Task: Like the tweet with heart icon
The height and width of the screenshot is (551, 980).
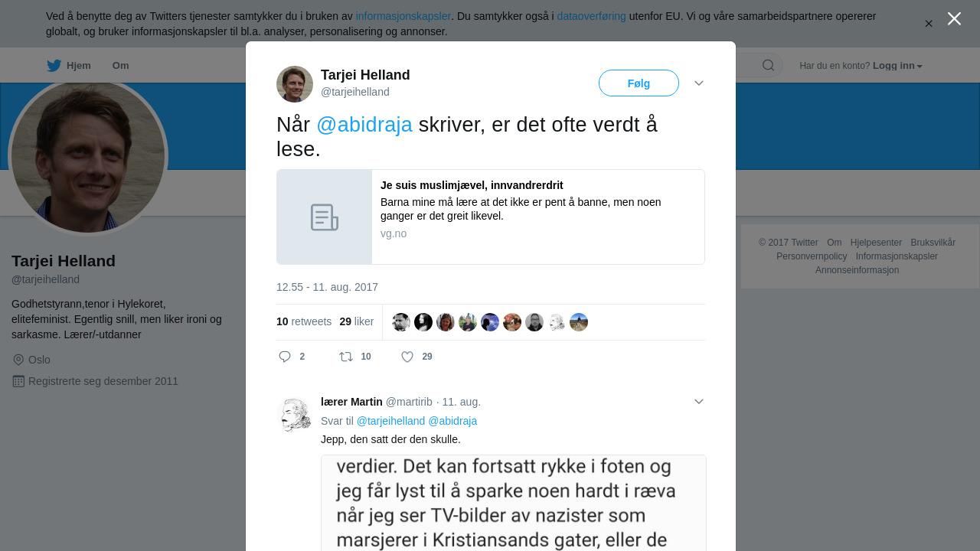Action: (407, 357)
